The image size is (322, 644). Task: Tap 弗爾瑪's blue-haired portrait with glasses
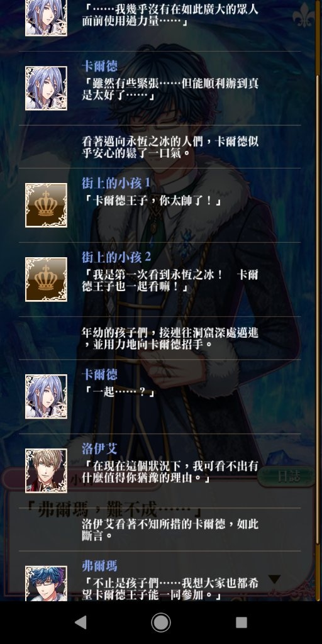coord(46,583)
